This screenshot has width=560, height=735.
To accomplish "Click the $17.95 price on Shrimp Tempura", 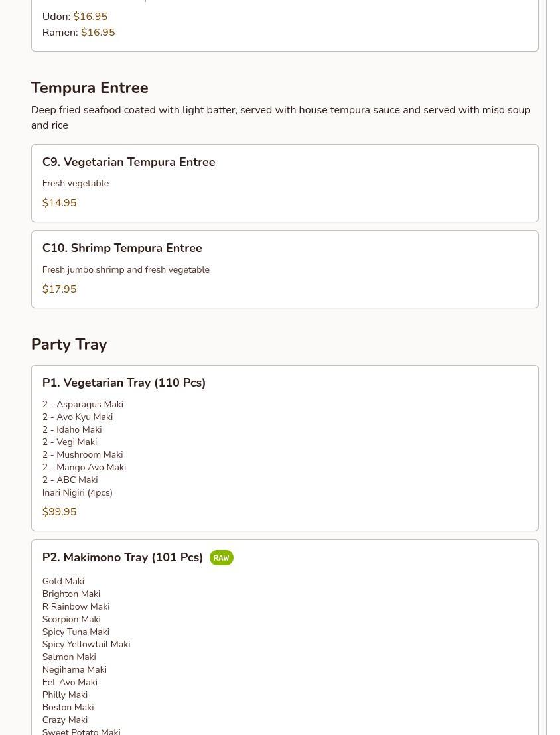I will pos(59,289).
